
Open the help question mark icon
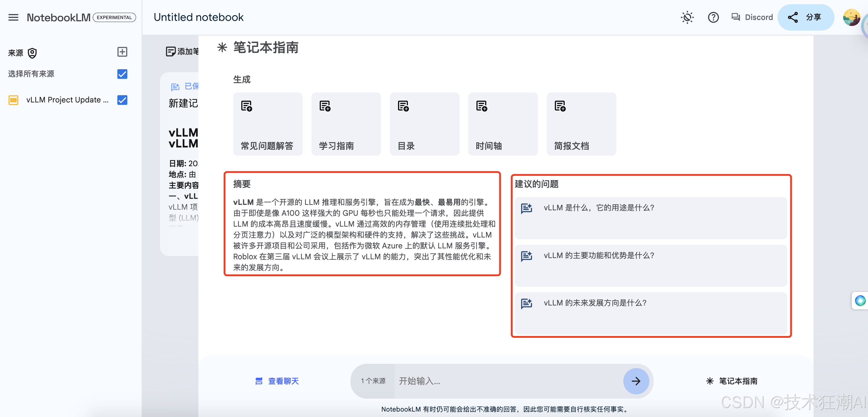pos(713,17)
